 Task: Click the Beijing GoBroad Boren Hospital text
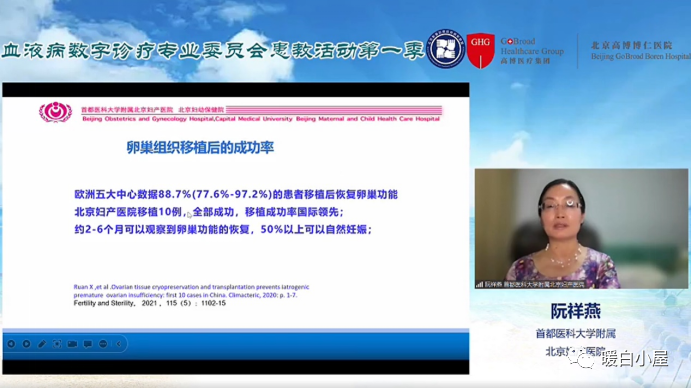click(x=640, y=56)
